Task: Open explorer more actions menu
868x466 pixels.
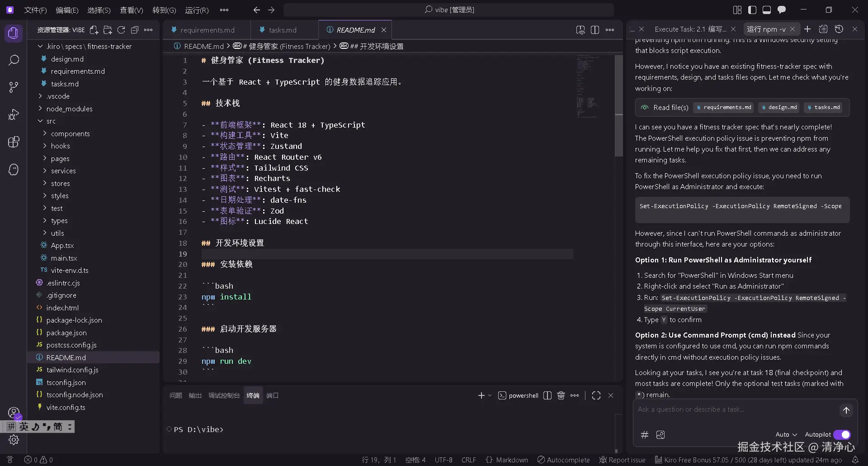Action: [x=148, y=30]
